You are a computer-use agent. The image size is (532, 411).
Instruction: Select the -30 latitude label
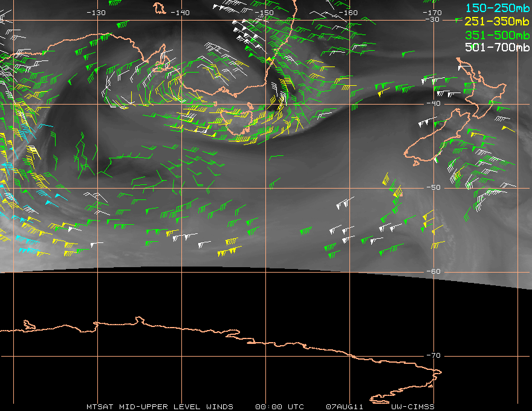433,19
